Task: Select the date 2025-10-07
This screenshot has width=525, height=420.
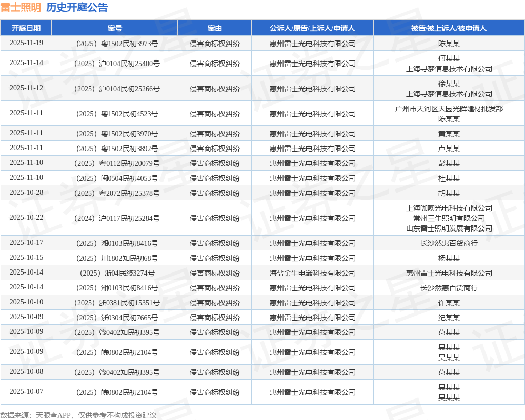Action: click(26, 392)
